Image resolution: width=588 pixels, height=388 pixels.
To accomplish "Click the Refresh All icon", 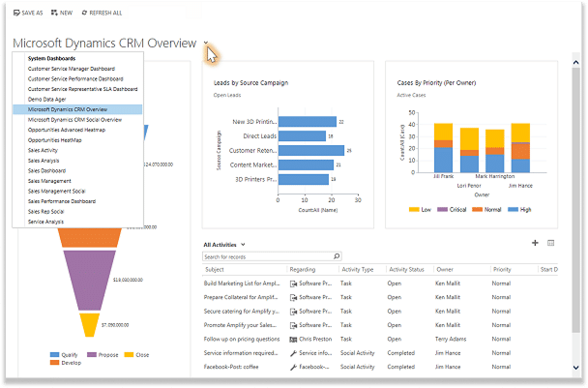I will coord(84,13).
